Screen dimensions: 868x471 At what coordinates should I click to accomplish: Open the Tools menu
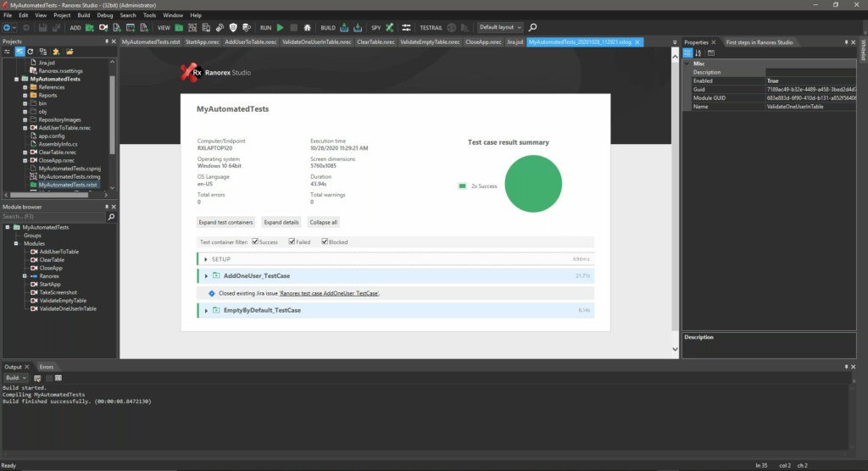pos(149,15)
